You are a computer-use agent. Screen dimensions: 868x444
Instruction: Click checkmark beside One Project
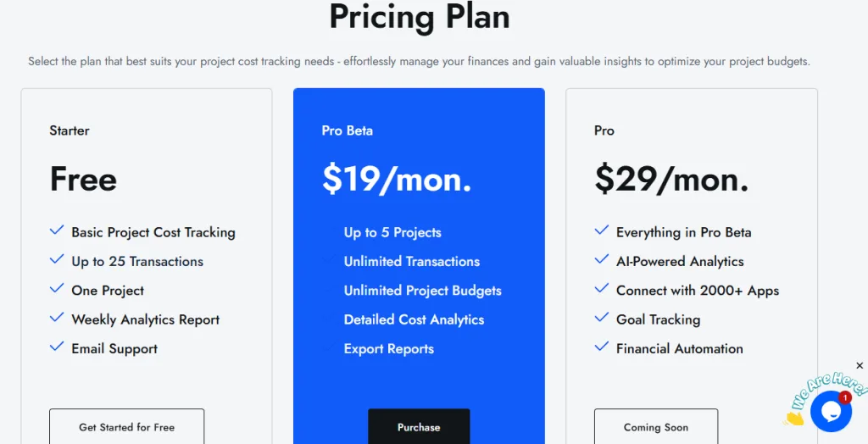pyautogui.click(x=57, y=288)
